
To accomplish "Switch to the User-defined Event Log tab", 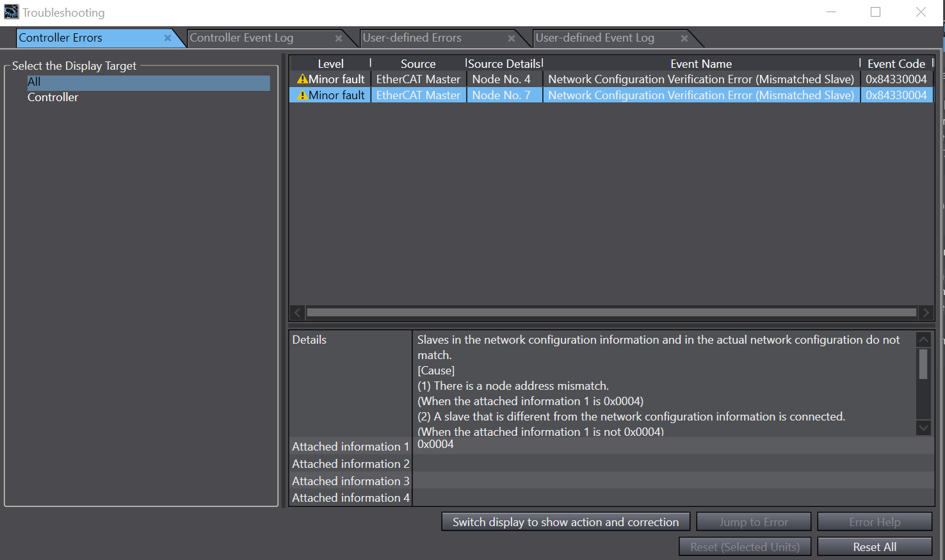I will pyautogui.click(x=594, y=38).
